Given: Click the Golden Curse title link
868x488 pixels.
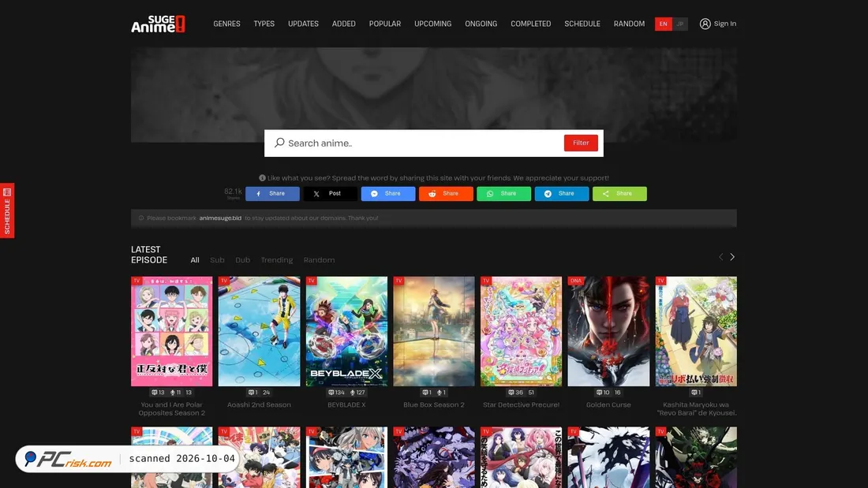Looking at the screenshot, I should coord(608,405).
